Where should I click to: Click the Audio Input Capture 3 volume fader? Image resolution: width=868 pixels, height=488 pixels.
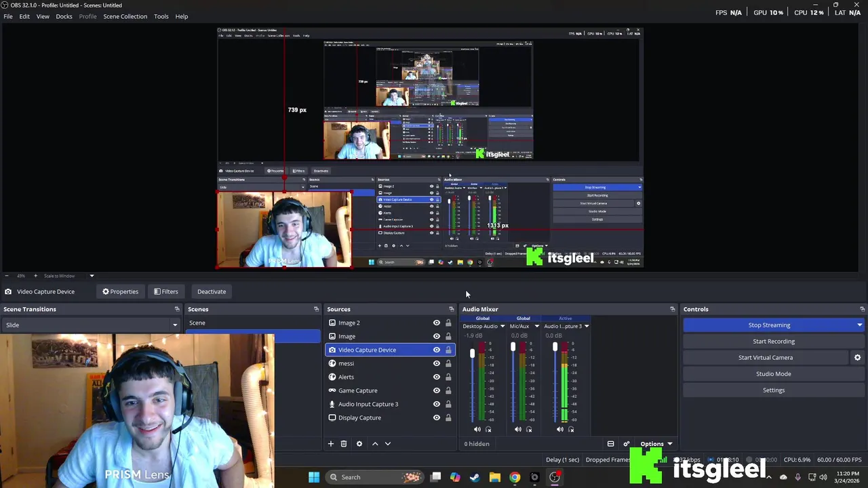click(555, 348)
